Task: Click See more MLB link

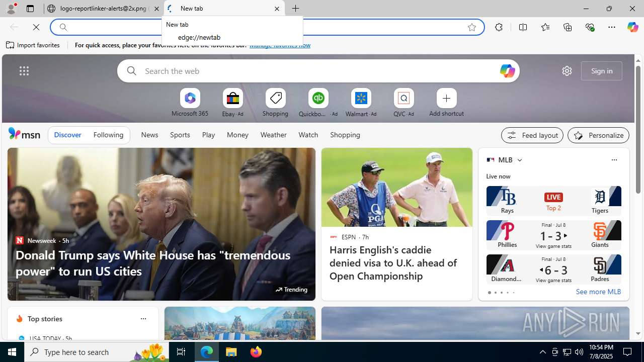Action: 598,292
